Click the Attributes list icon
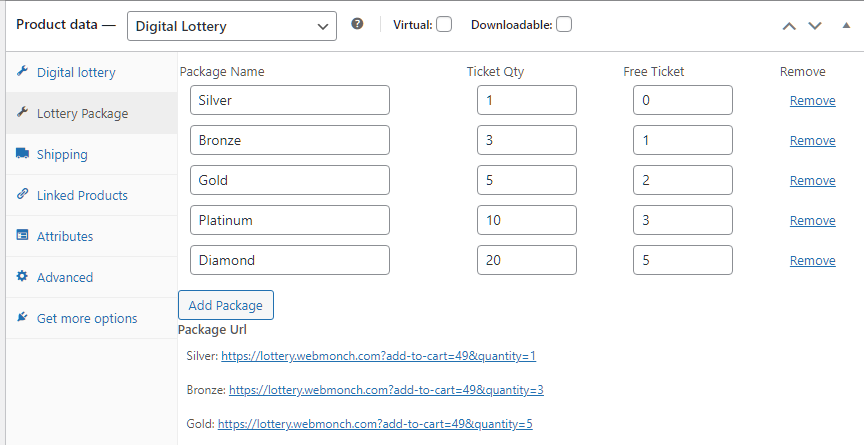 pos(22,236)
